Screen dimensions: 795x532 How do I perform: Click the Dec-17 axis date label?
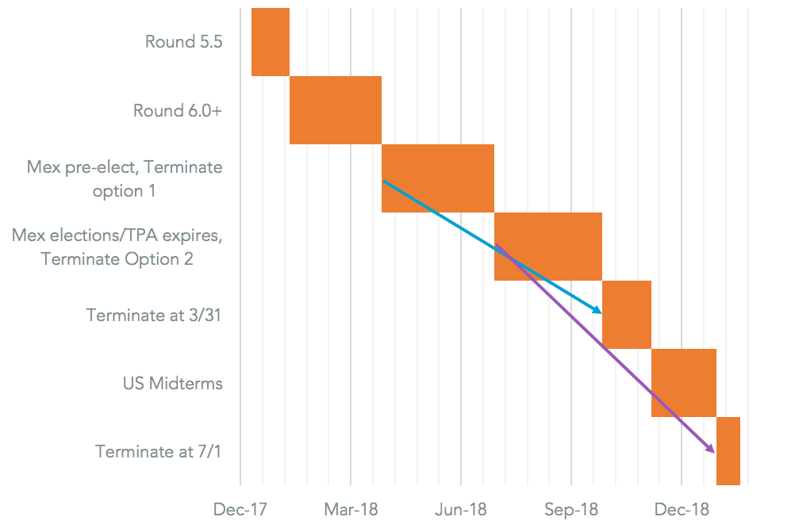pyautogui.click(x=239, y=509)
